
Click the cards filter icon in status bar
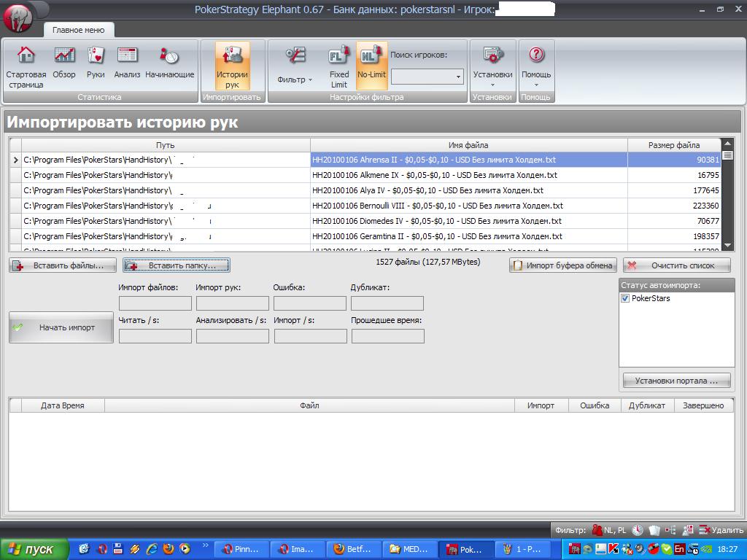[654, 529]
